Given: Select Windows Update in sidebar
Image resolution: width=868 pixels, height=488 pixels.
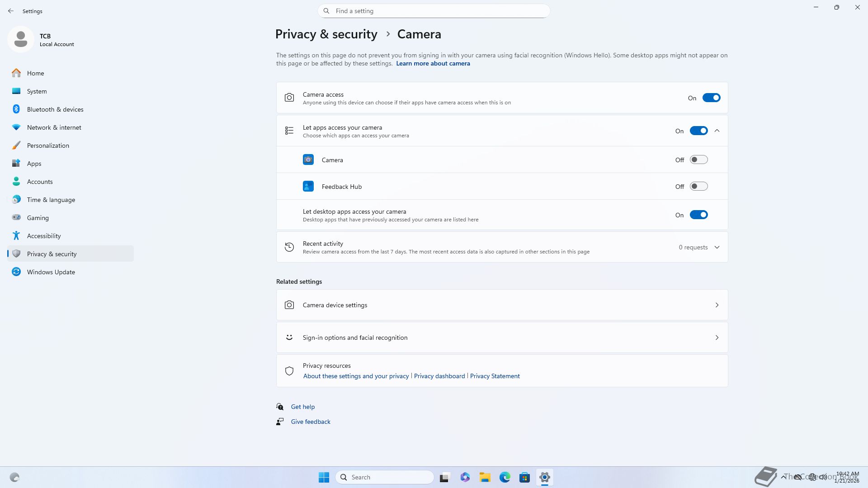Looking at the screenshot, I should [x=51, y=272].
